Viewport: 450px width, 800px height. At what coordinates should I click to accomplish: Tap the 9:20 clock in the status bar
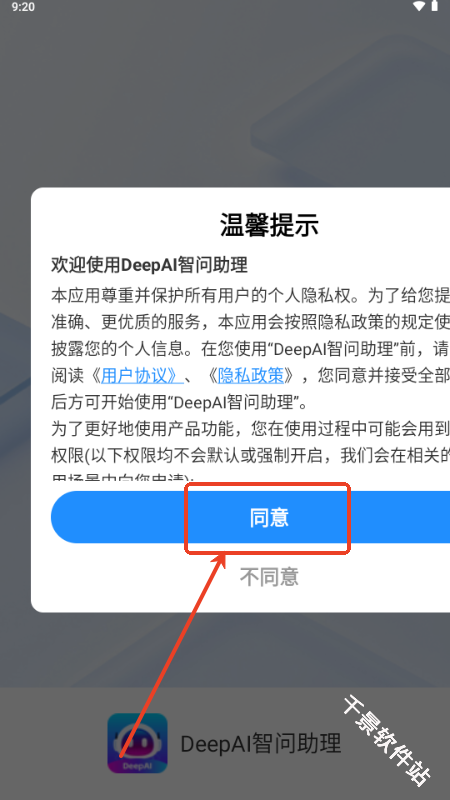(x=21, y=7)
